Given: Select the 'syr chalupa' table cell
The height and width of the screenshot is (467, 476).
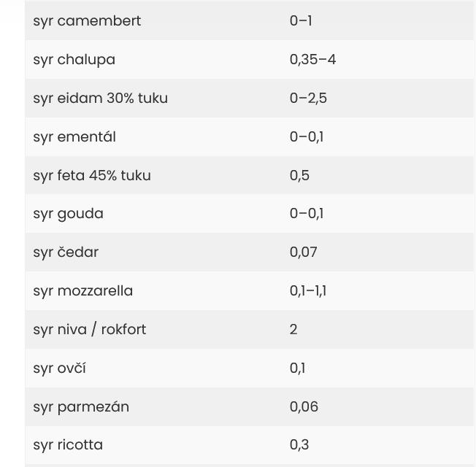Looking at the screenshot, I should (x=74, y=60).
